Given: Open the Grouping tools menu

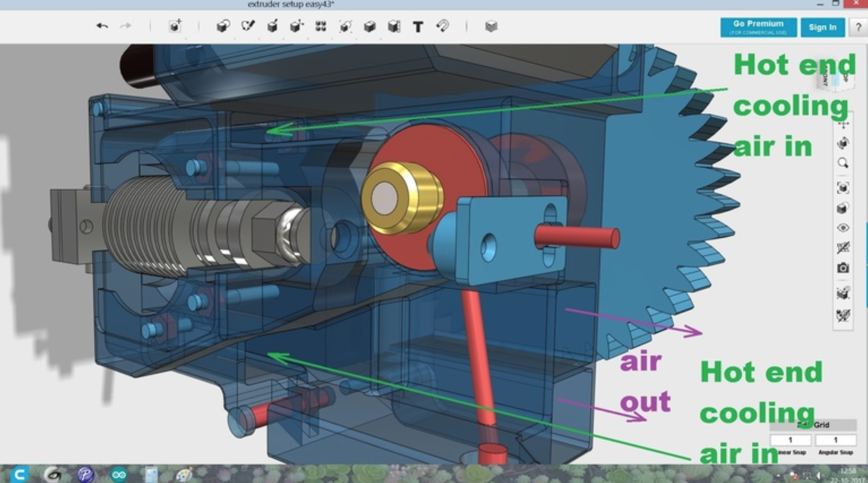Looking at the screenshot, I should click(x=345, y=26).
